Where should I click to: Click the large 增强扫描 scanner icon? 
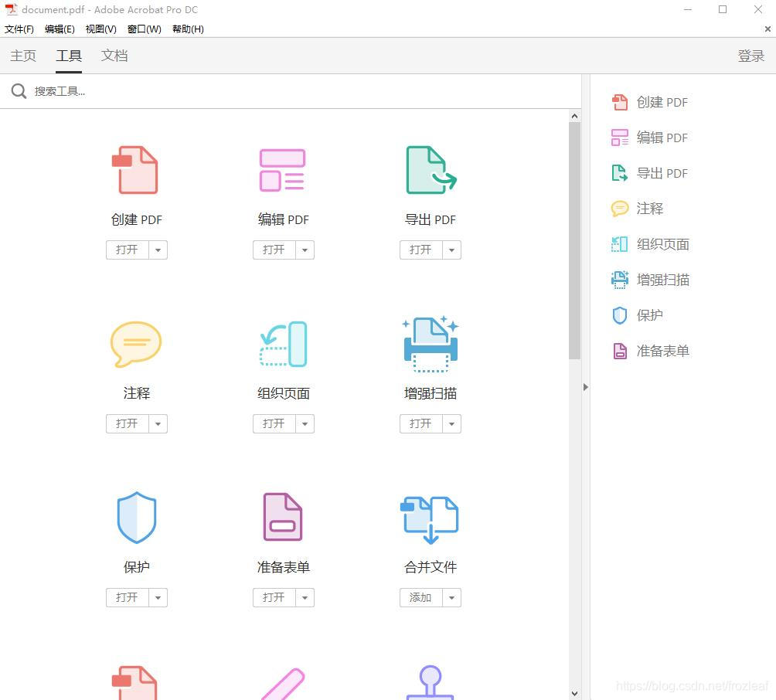(x=431, y=344)
